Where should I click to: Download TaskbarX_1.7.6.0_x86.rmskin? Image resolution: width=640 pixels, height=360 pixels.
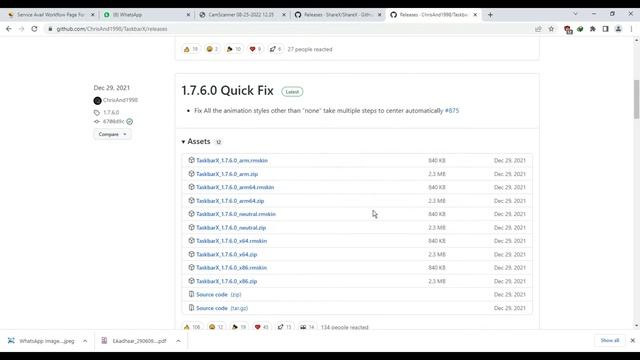(231, 268)
